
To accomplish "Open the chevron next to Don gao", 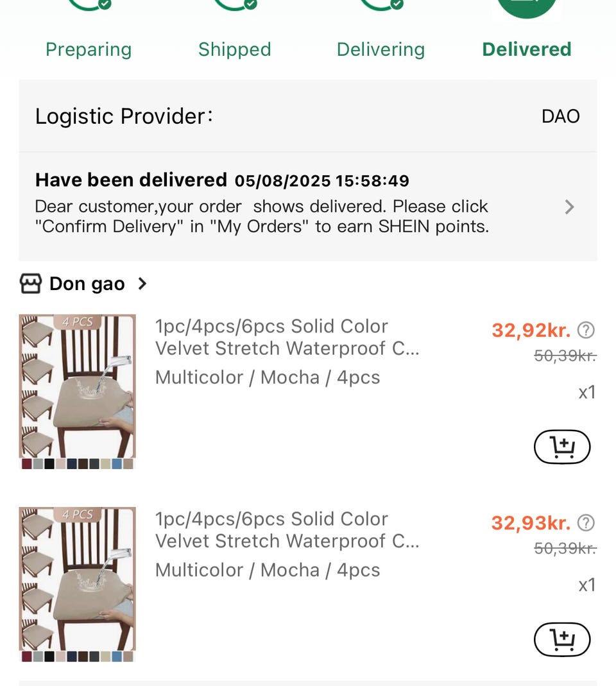I will tap(142, 284).
